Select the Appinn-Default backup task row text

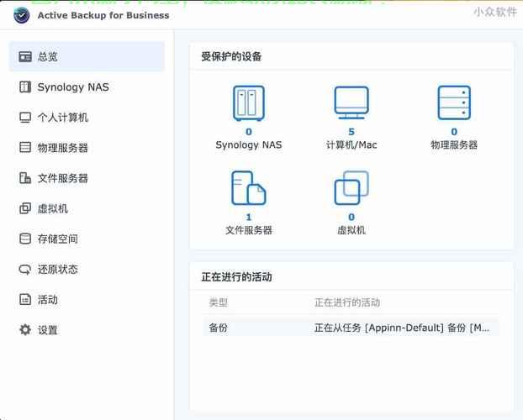coord(402,328)
